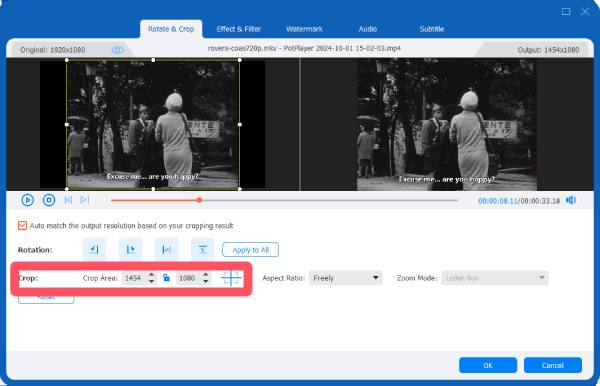
Task: Mute the volume speaker icon
Action: (571, 200)
